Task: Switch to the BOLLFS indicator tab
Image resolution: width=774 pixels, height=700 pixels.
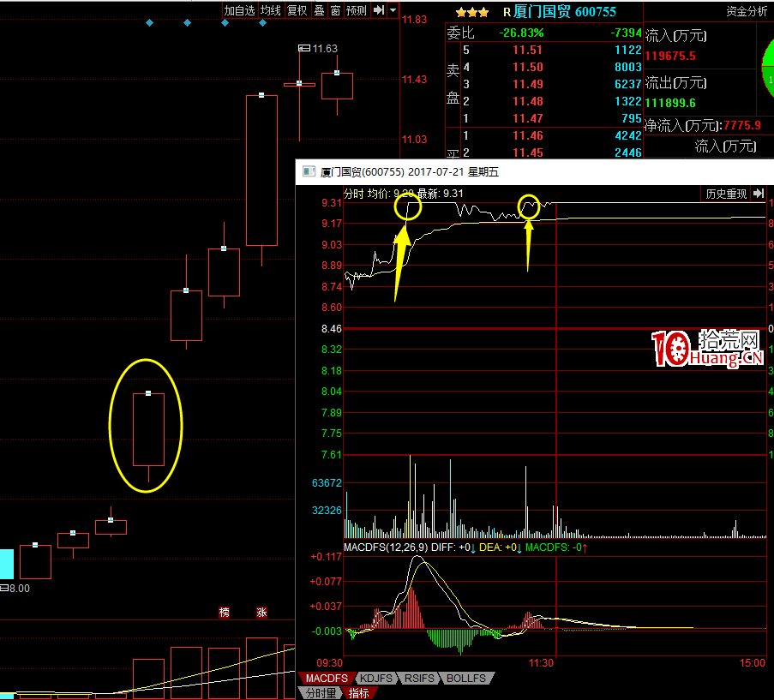Action: (x=466, y=679)
